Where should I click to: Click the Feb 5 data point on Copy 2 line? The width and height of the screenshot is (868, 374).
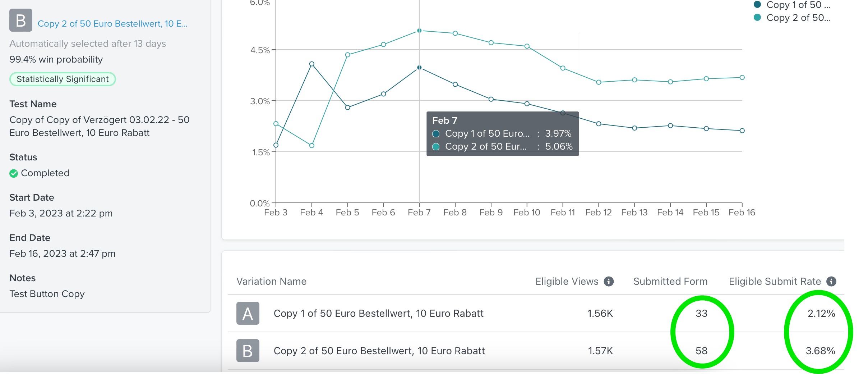pos(347,55)
